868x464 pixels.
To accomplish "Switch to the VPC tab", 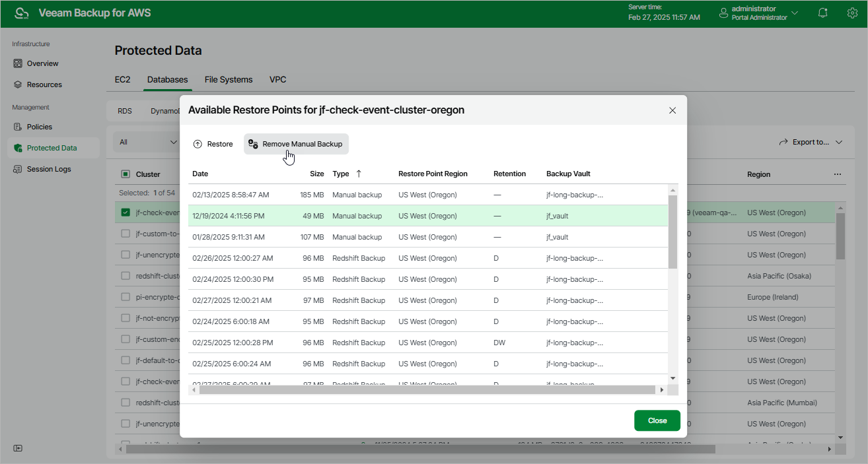I will (278, 79).
